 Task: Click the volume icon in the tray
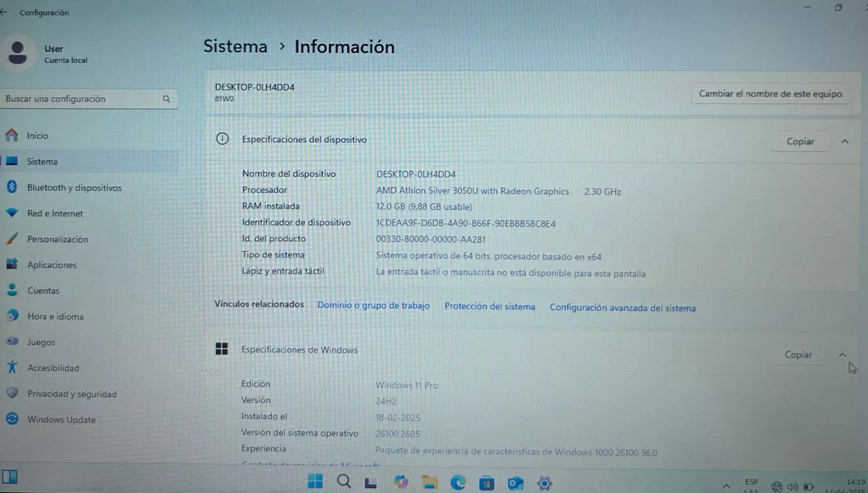(792, 486)
